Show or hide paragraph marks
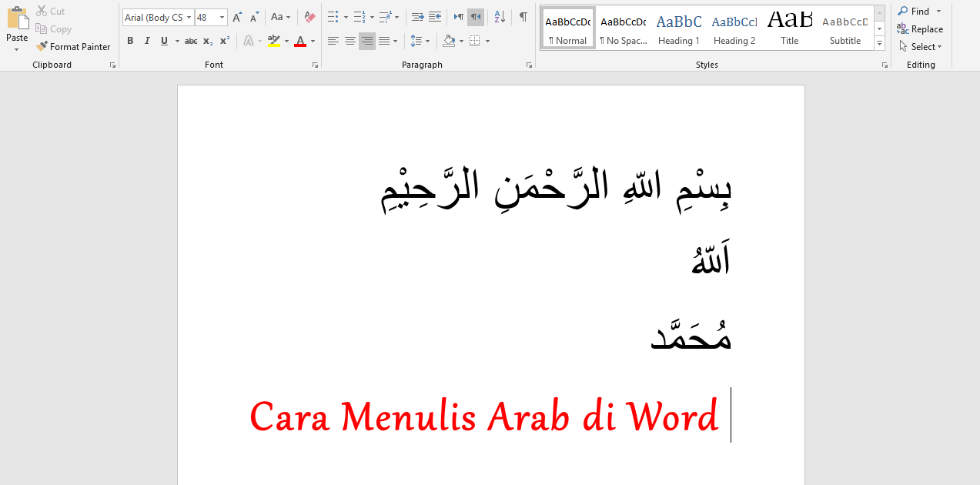The image size is (980, 485). (523, 17)
